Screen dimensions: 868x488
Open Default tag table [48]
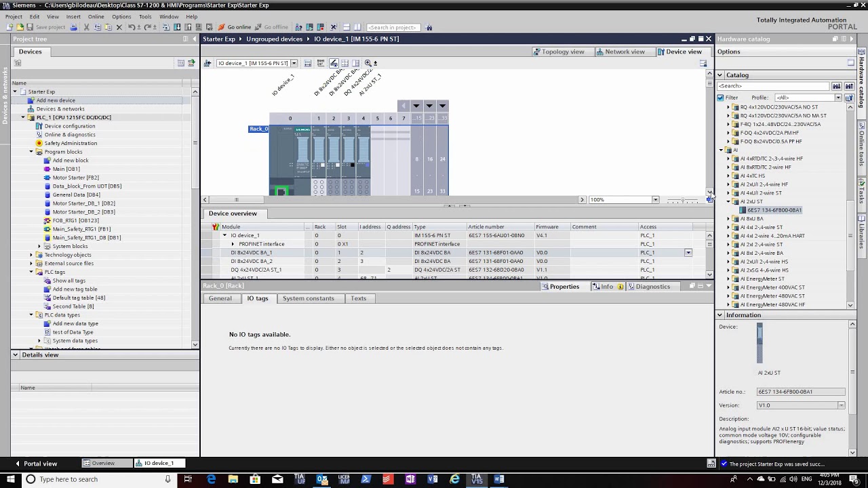click(x=79, y=298)
